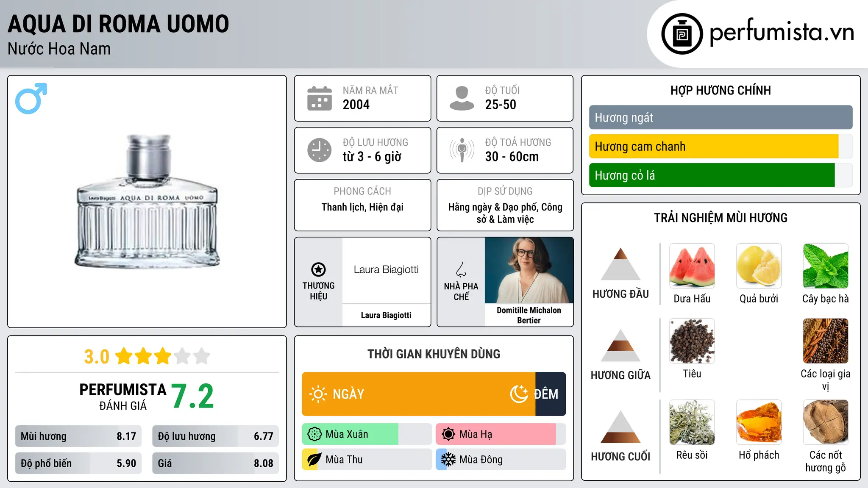Click the Rêu sồi note label
Screen dimensions: 868x488
692,455
